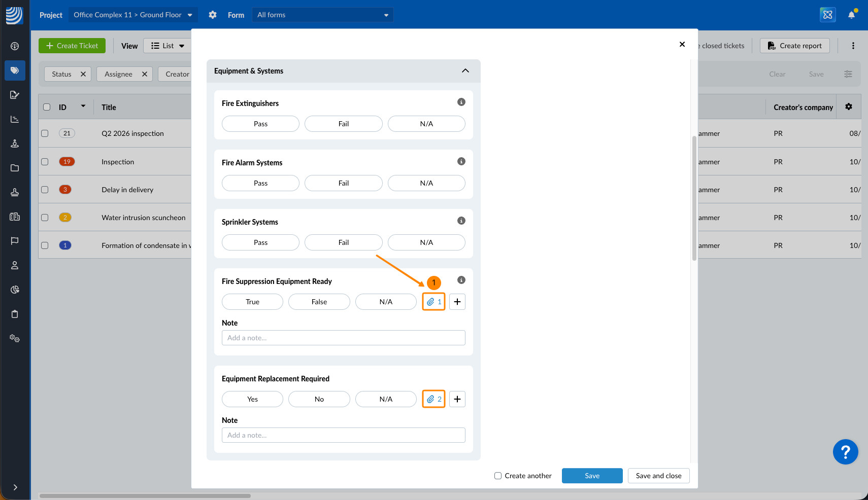Toggle the select-all checkbox in ID header
Screen dimensions: 868x500
(47, 107)
